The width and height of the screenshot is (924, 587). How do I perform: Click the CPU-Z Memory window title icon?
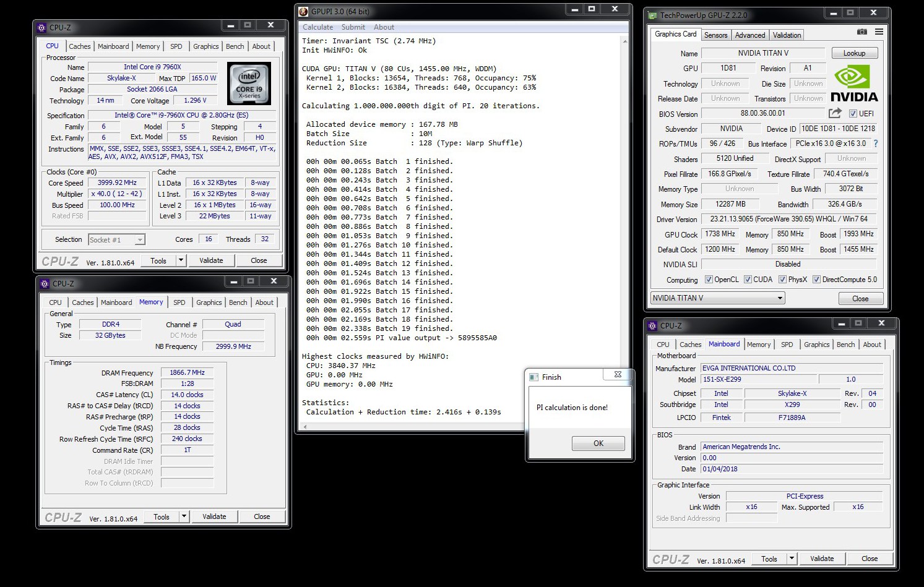coord(45,283)
